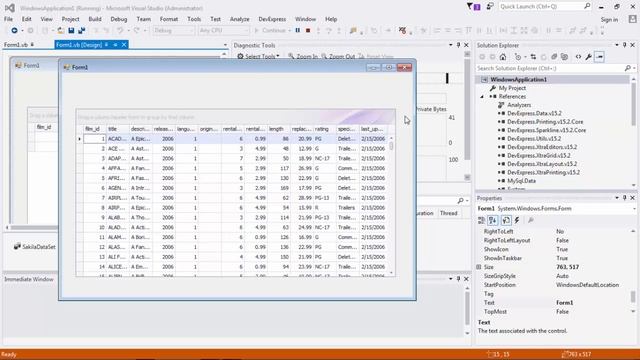Click the Visual Studio logo icon
The width and height of the screenshot is (640, 360).
(10, 7)
